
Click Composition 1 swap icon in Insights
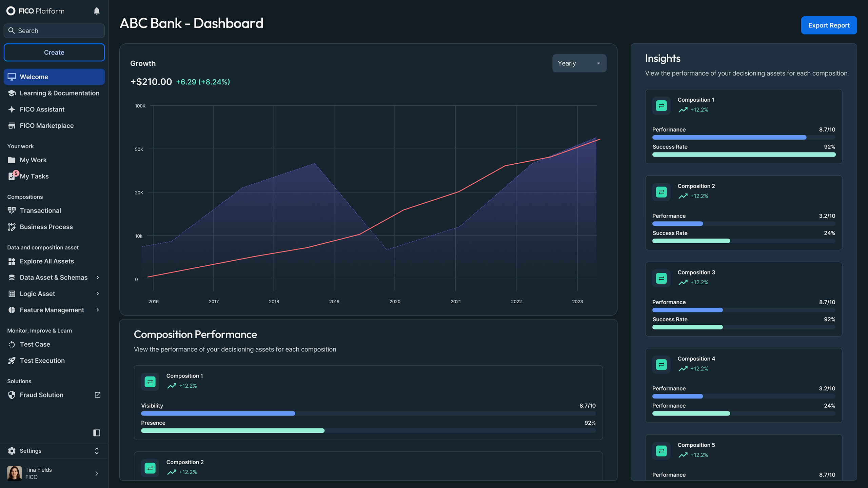(x=661, y=106)
